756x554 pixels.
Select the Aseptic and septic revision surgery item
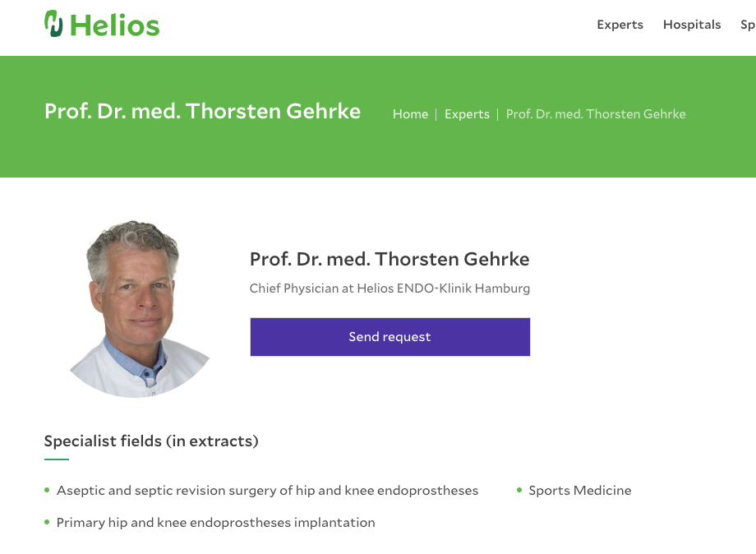point(267,491)
